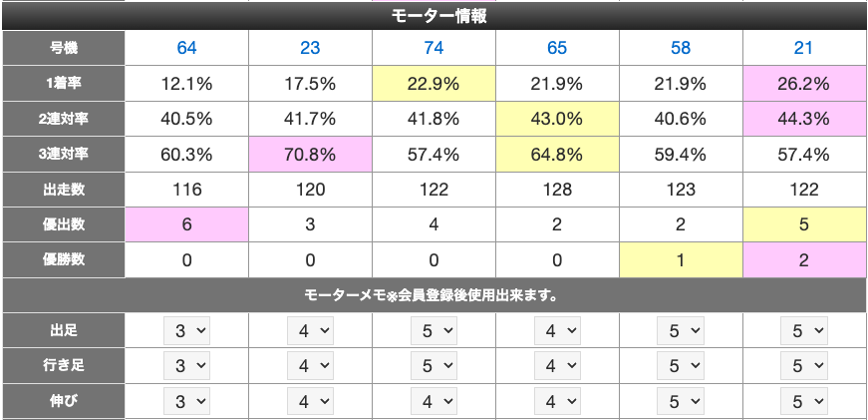Click the モーターメモ header bar

434,295
